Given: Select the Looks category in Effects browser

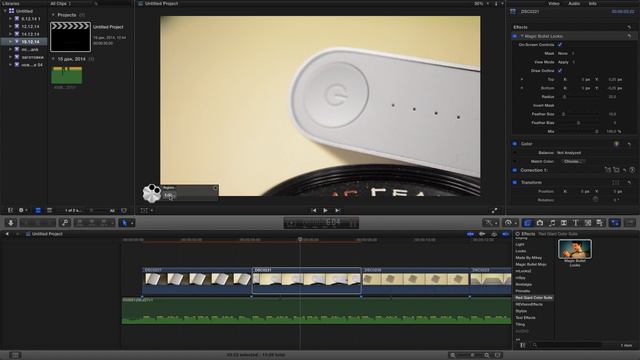Looking at the screenshot, I should [x=521, y=251].
